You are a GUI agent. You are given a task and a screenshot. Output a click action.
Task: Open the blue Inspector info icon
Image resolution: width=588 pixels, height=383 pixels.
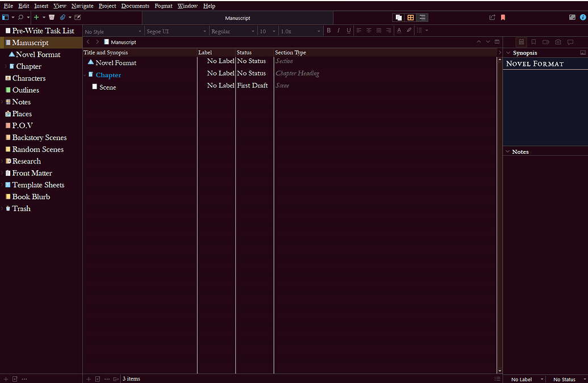point(582,18)
